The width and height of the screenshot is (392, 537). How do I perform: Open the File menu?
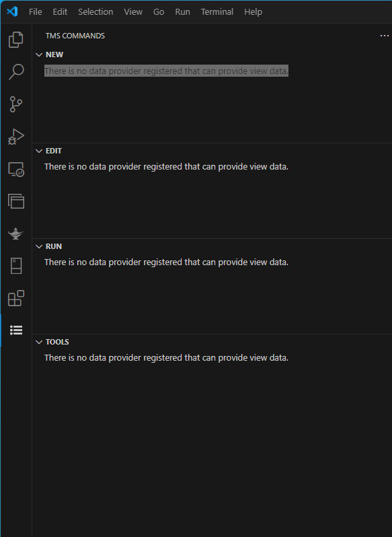(35, 11)
